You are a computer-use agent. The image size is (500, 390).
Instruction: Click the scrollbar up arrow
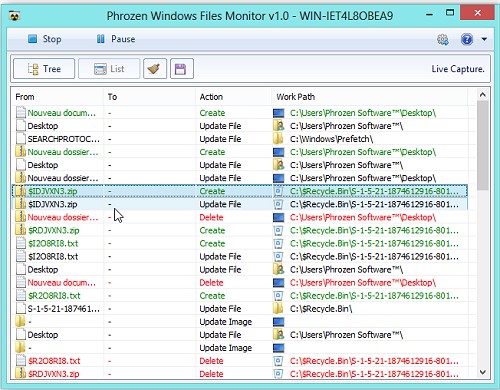click(482, 95)
